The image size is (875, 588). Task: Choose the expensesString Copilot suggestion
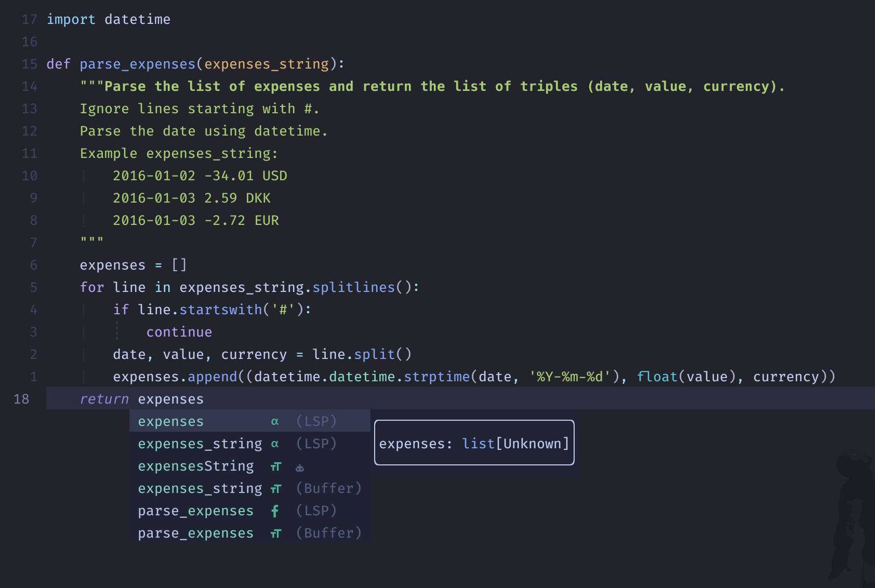point(196,466)
